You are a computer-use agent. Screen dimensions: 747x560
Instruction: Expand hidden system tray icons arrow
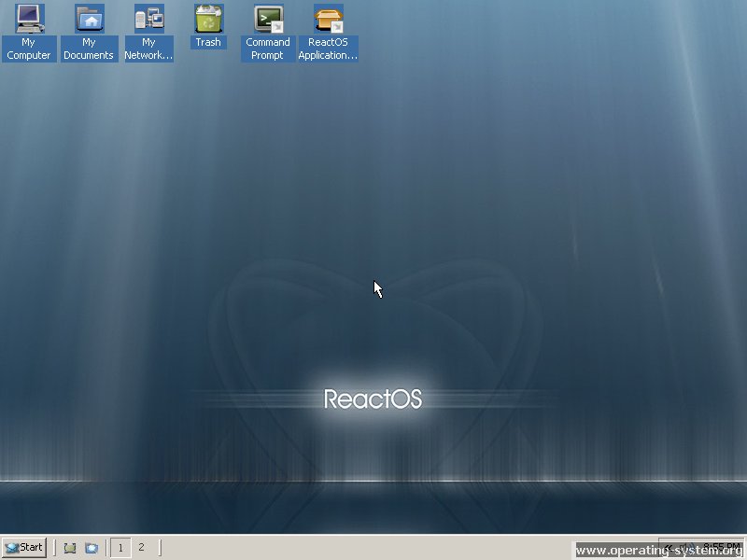(x=669, y=548)
